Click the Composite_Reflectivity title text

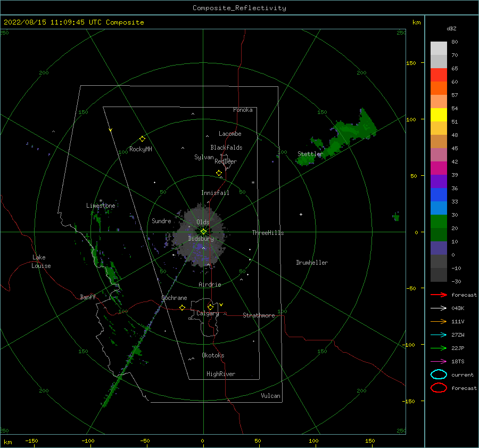click(x=239, y=8)
